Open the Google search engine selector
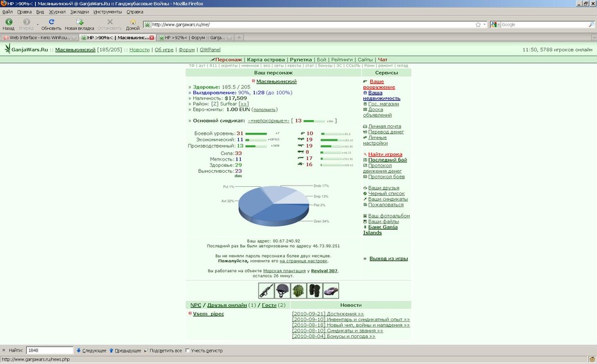Image resolution: width=597 pixels, height=364 pixels. point(495,25)
